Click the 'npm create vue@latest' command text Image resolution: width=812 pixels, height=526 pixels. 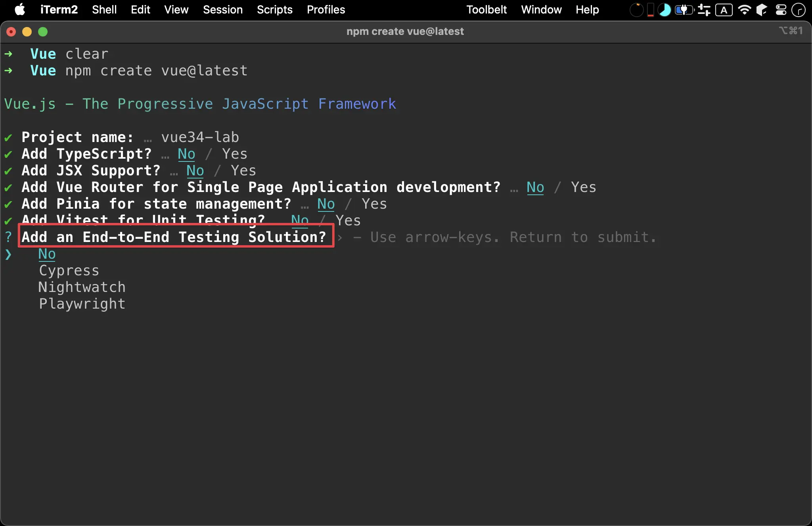[156, 71]
